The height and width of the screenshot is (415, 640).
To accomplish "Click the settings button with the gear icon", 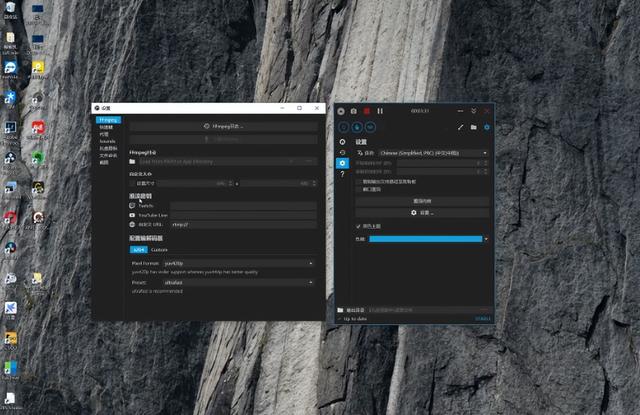I will click(x=422, y=213).
